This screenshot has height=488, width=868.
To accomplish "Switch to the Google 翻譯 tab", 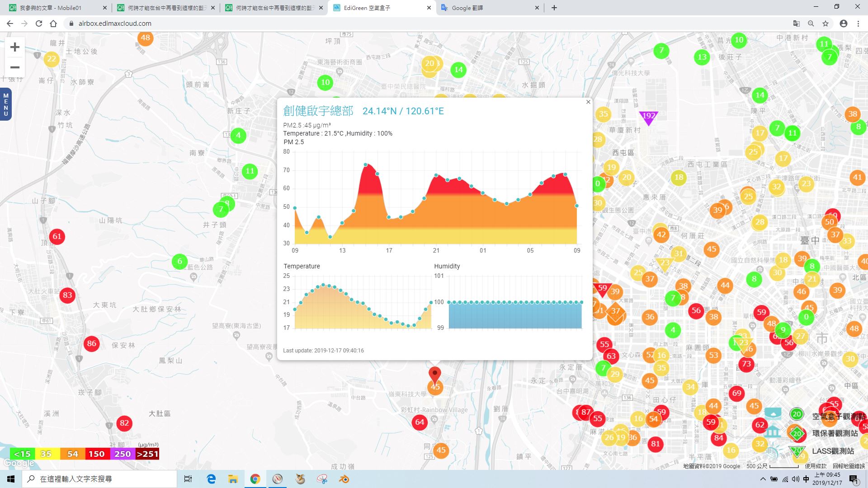I will [x=491, y=8].
